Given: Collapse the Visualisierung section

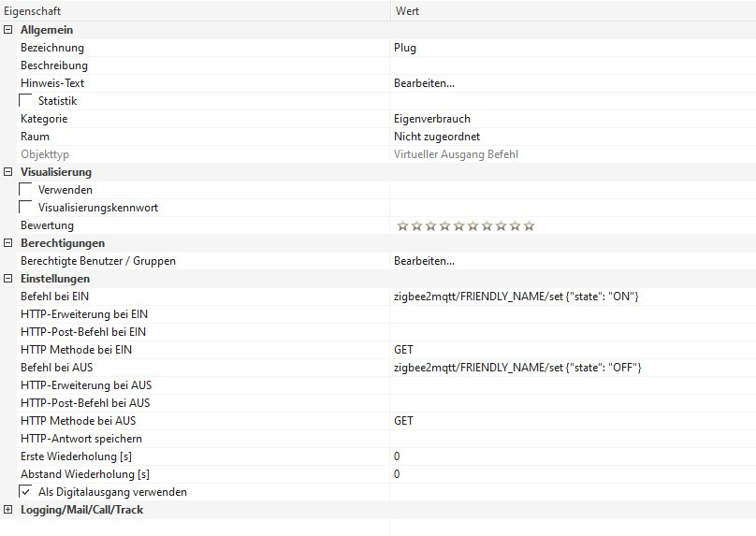Looking at the screenshot, I should pyautogui.click(x=8, y=172).
